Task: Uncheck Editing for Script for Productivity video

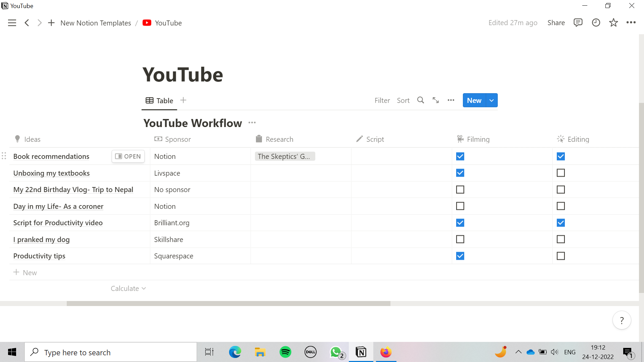Action: [560, 223]
